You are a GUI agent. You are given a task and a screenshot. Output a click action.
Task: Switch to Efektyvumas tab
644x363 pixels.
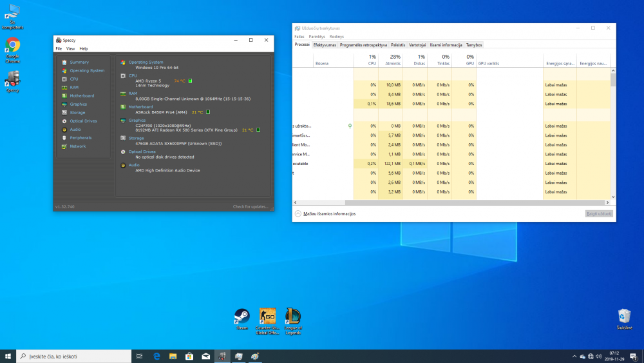[325, 44]
